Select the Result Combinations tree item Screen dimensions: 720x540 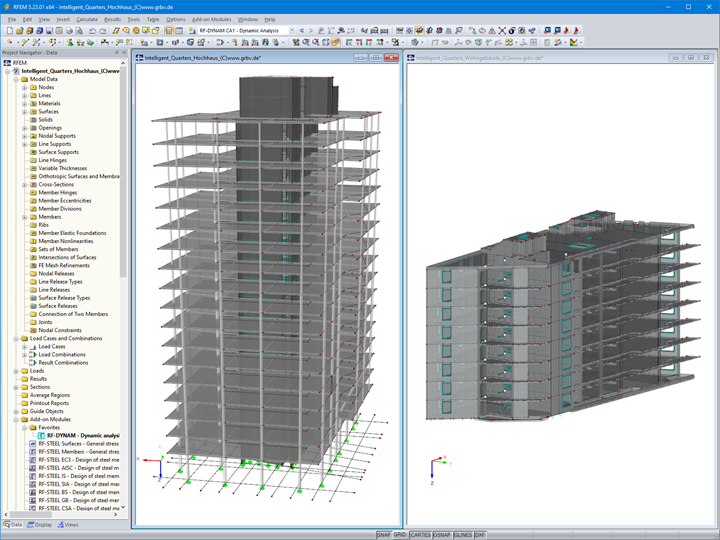tap(63, 363)
